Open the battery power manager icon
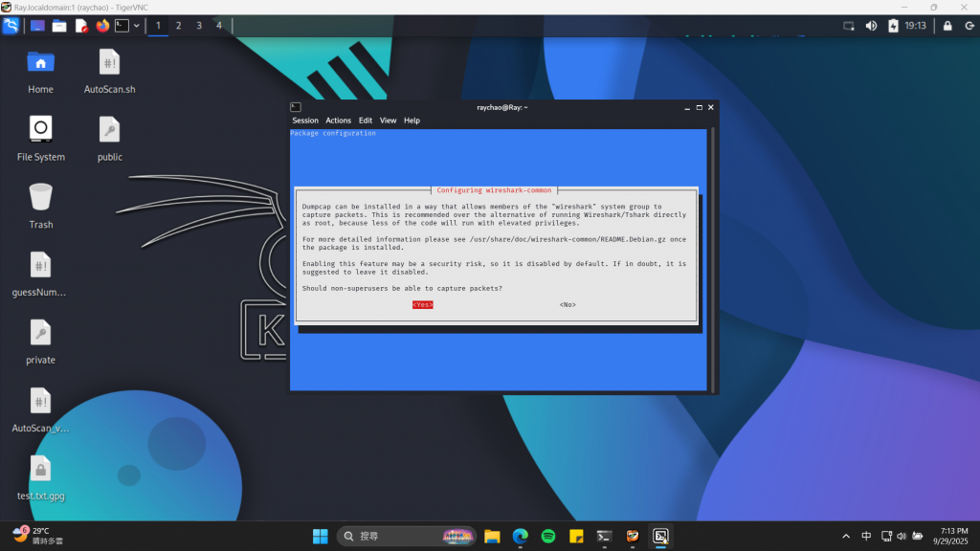Screen dimensions: 980x551 (893, 26)
